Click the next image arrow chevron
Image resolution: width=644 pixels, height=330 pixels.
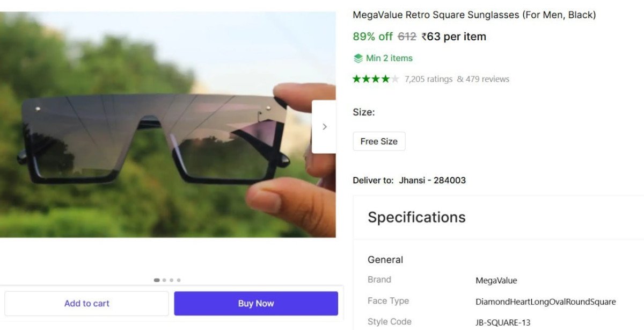[x=324, y=126]
